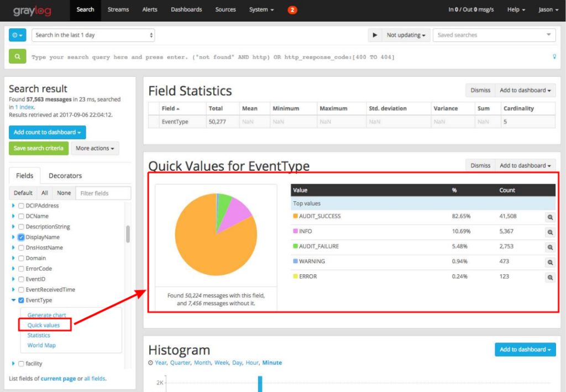Uncheck the DisplayName field checkbox

click(x=22, y=237)
